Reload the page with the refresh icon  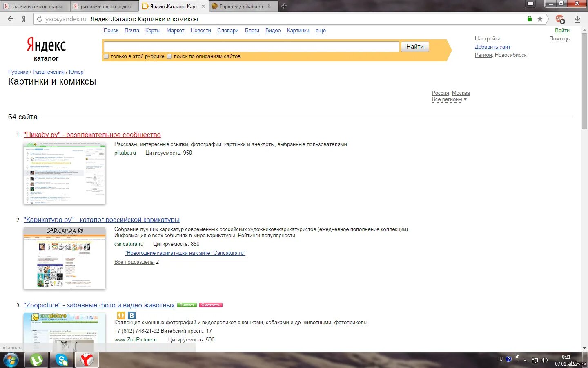(39, 19)
